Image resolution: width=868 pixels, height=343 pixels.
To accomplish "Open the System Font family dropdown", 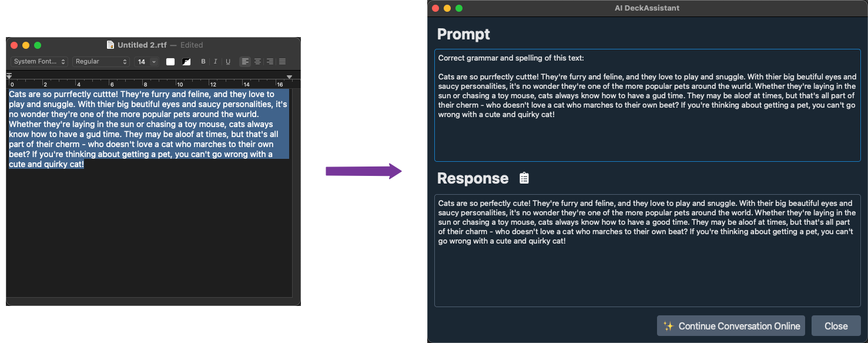I will pos(39,62).
